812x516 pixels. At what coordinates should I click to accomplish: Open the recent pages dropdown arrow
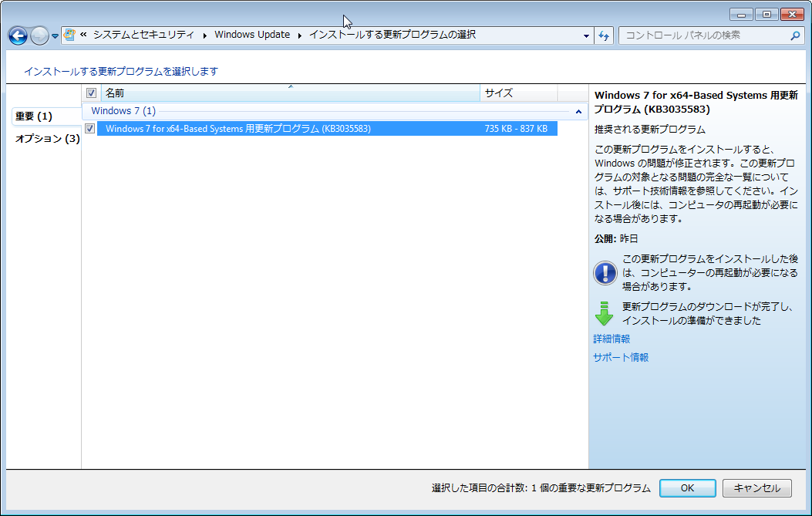tap(55, 36)
